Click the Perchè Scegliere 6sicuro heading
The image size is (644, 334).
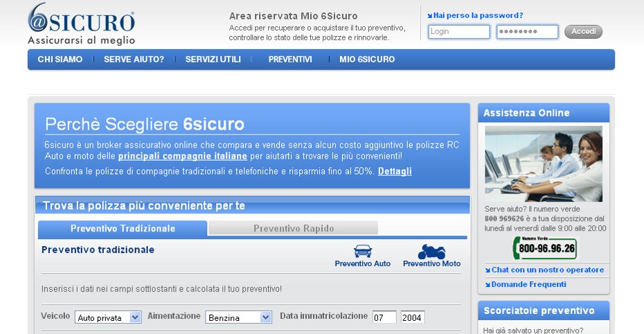(145, 124)
